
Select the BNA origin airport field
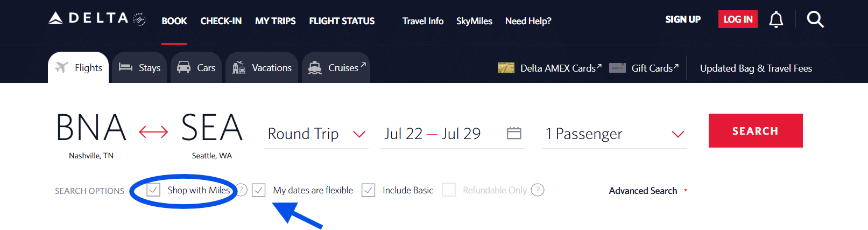[91, 128]
